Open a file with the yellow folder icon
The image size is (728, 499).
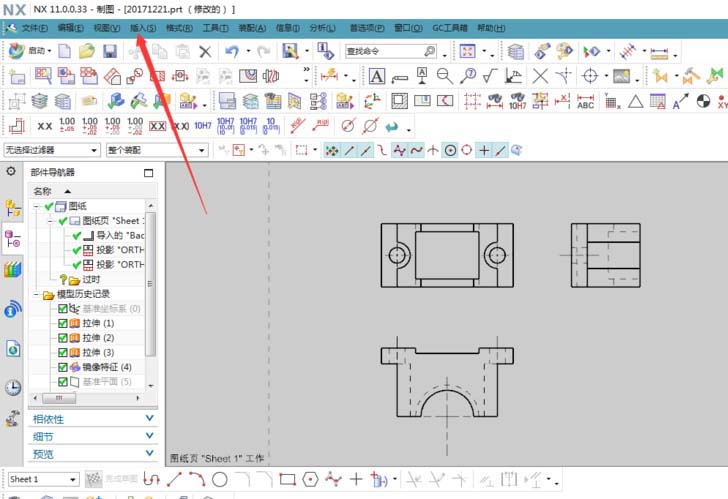pos(87,51)
